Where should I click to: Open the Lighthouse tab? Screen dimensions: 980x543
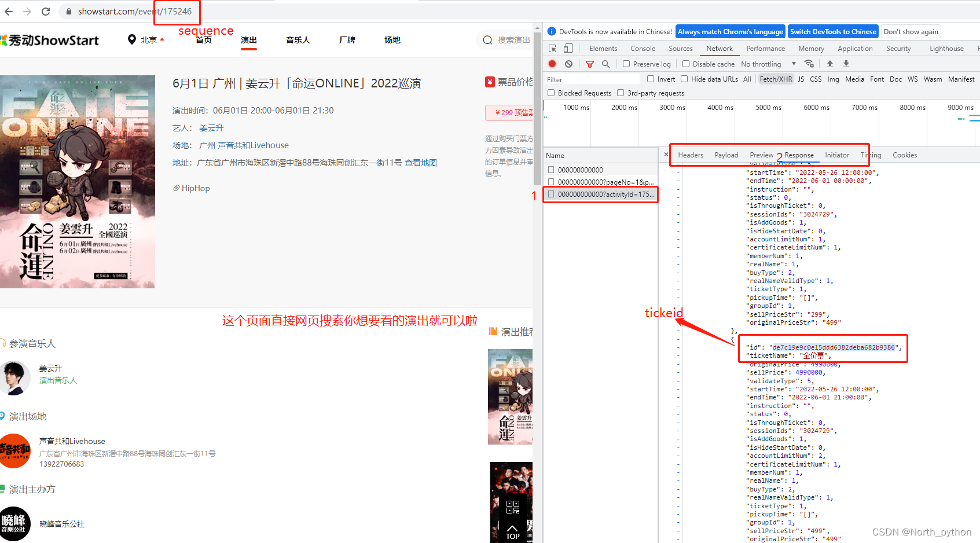(x=946, y=49)
